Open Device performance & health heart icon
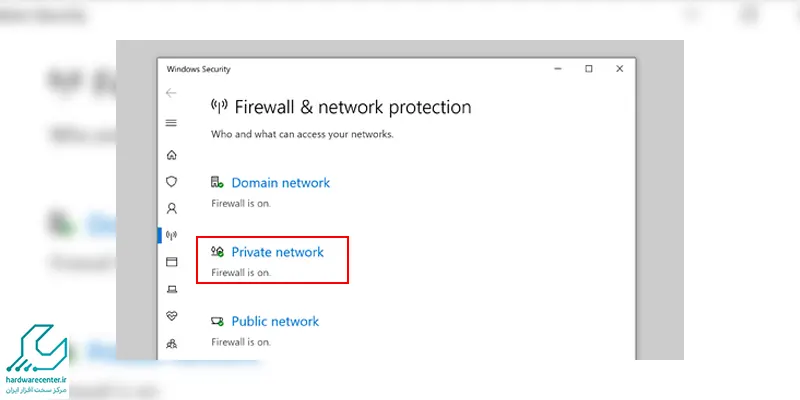 point(171,316)
